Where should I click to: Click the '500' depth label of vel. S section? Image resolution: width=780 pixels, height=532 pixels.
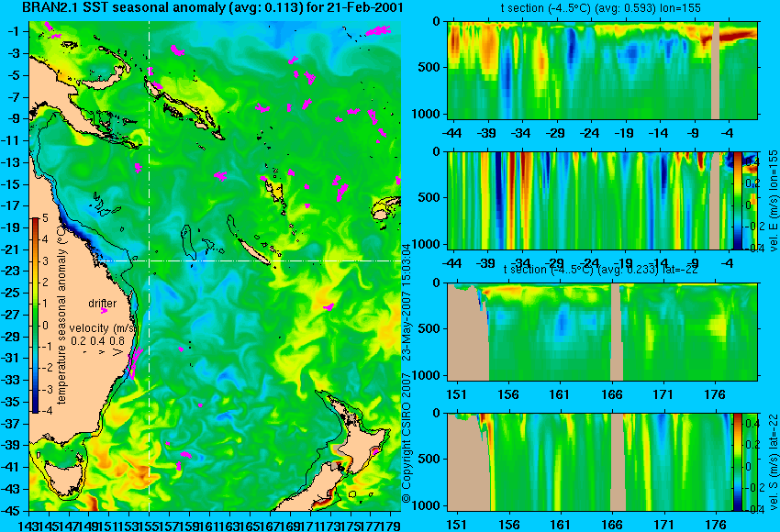(x=430, y=460)
